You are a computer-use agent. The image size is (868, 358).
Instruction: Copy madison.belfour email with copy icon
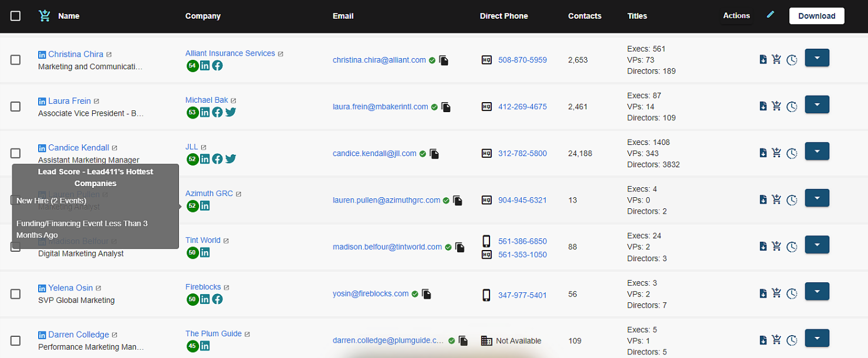tap(460, 248)
